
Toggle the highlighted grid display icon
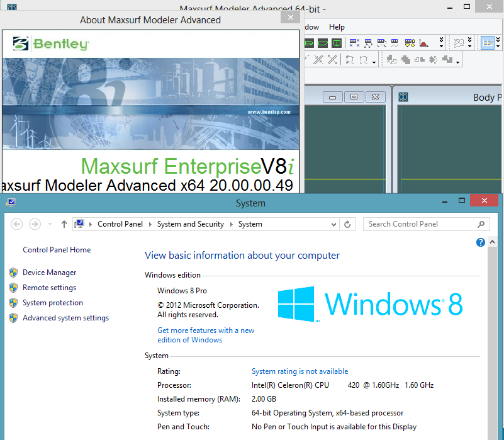[x=488, y=43]
